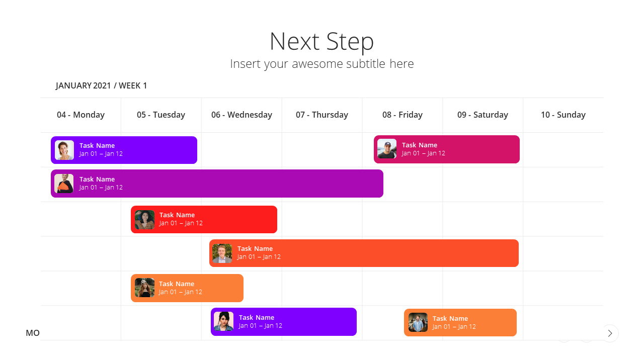This screenshot has height=362, width=644.
Task: Click avatar on bottom orange Friday task
Action: (x=418, y=322)
